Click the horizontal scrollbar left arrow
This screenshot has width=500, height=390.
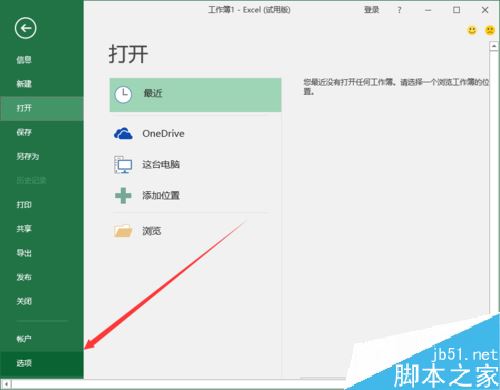pyautogui.click(x=6, y=384)
